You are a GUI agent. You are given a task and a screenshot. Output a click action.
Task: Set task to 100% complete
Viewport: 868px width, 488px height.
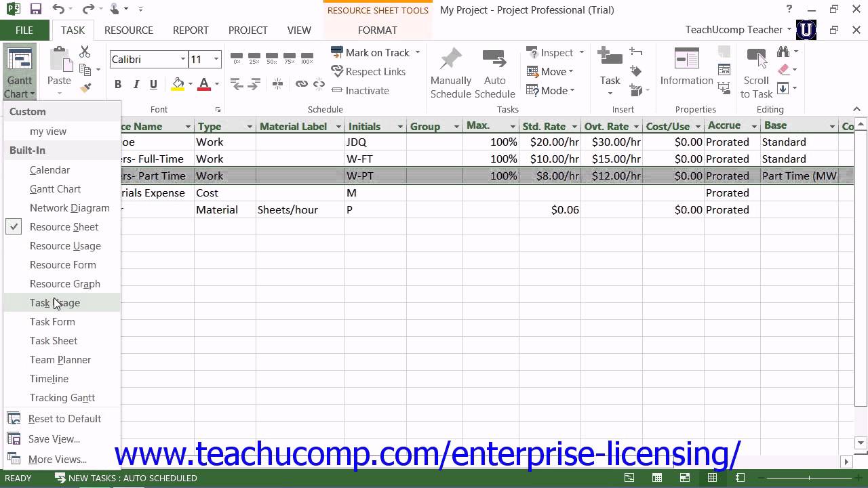307,58
